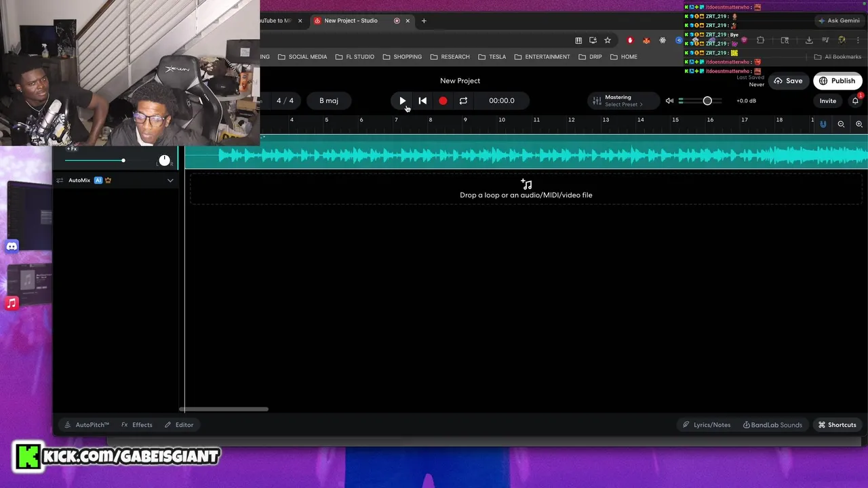
Task: Open the Discord app icon
Action: (x=12, y=246)
